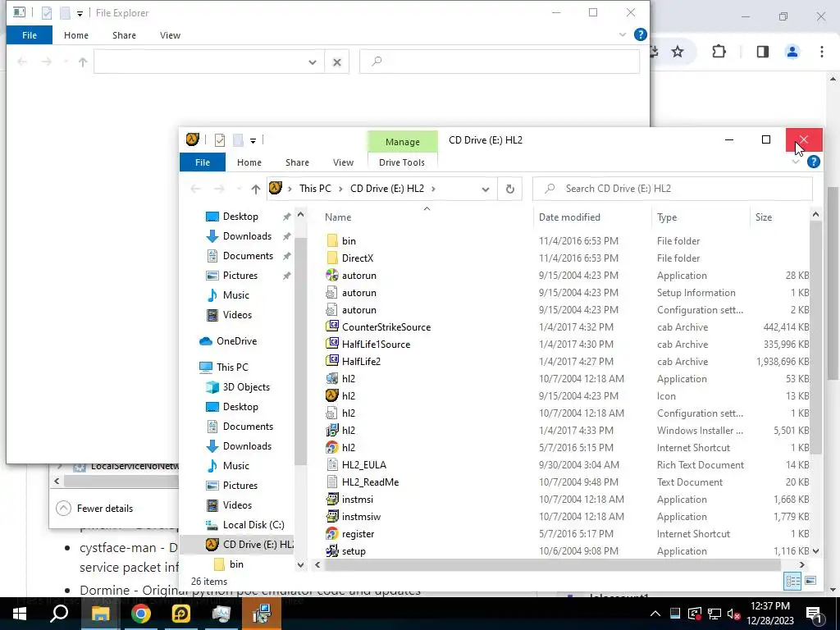Expand chevron after CD Drive (E:) HL2 breadcrumb
The height and width of the screenshot is (630, 840).
[x=433, y=189]
